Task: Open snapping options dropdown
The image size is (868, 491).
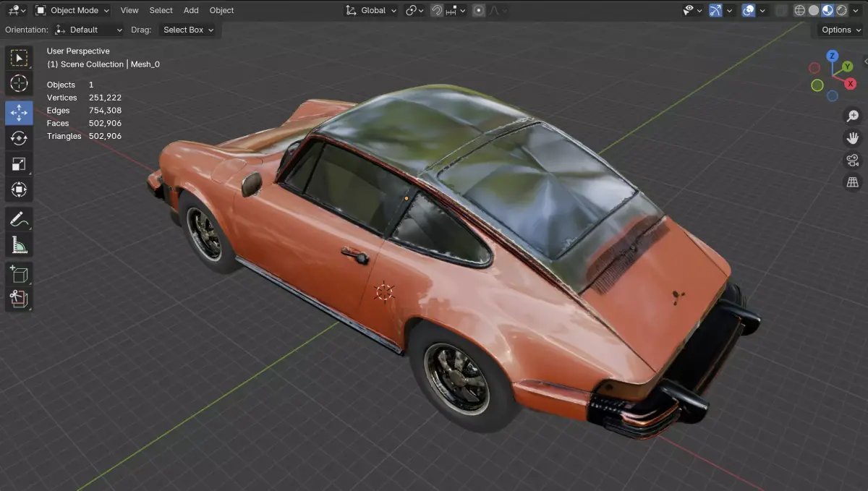Action: [x=456, y=10]
